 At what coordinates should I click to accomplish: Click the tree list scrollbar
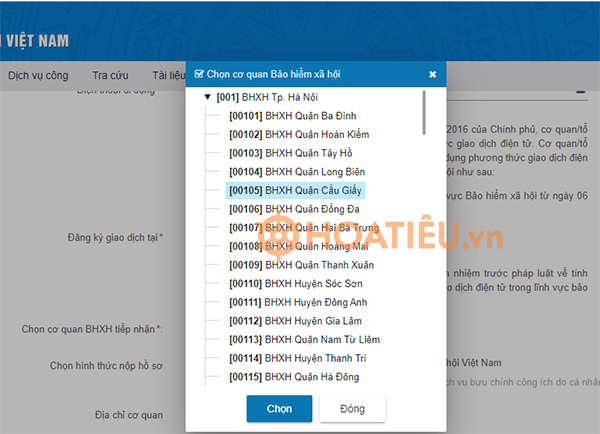tap(425, 112)
